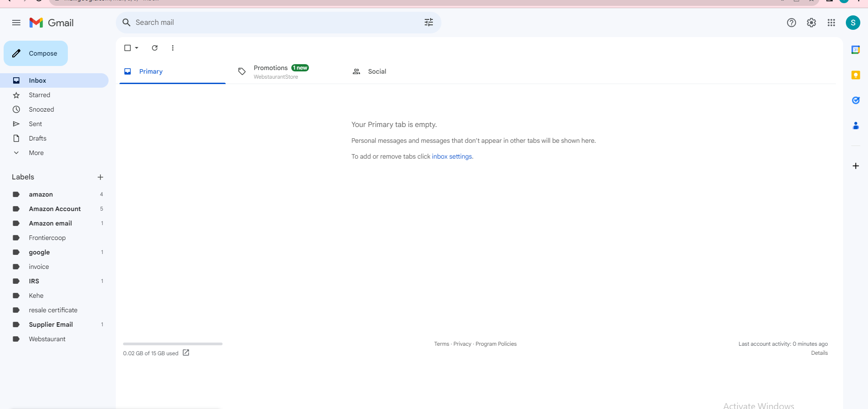Image resolution: width=868 pixels, height=409 pixels.
Task: Click the amazon label tag icon
Action: click(x=16, y=194)
